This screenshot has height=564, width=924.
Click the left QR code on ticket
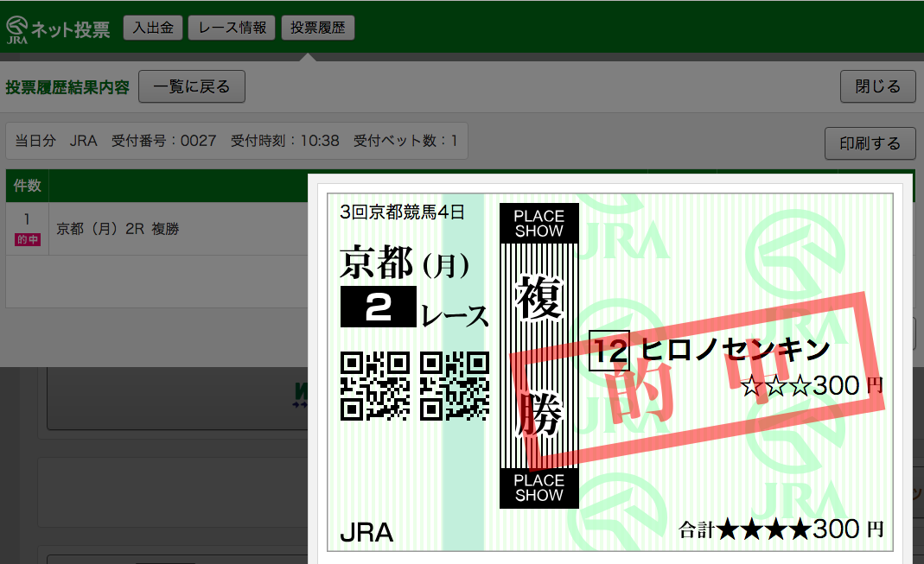tap(375, 386)
